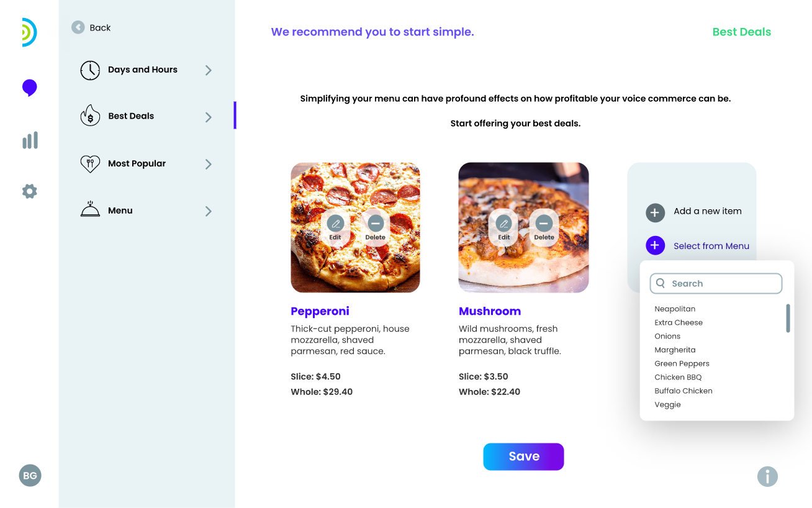
Task: Click the plus icon for Add a new item
Action: pyautogui.click(x=655, y=212)
